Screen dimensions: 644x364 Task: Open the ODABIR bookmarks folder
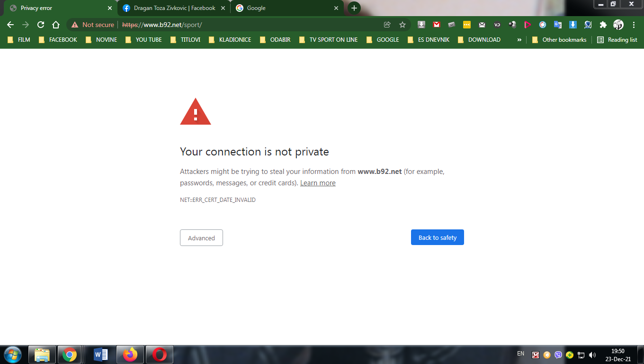(276, 40)
